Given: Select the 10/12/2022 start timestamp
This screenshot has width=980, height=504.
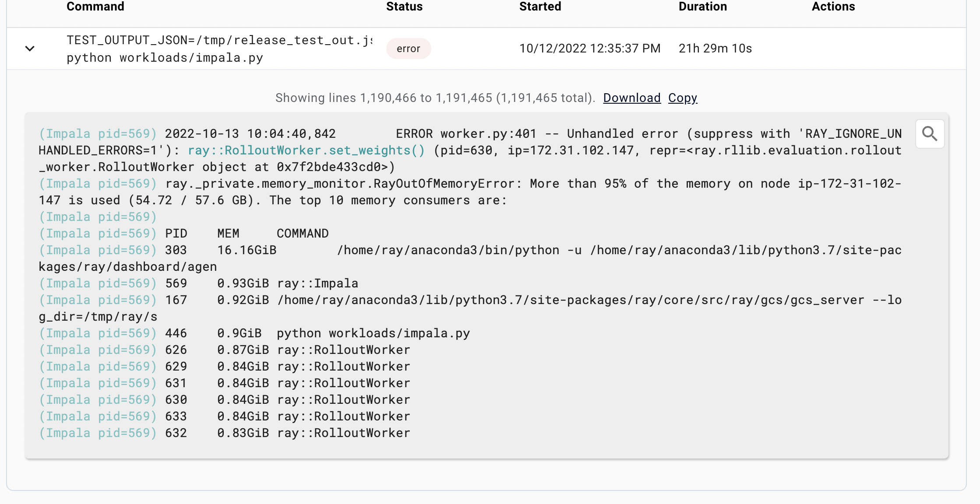Looking at the screenshot, I should pos(590,49).
